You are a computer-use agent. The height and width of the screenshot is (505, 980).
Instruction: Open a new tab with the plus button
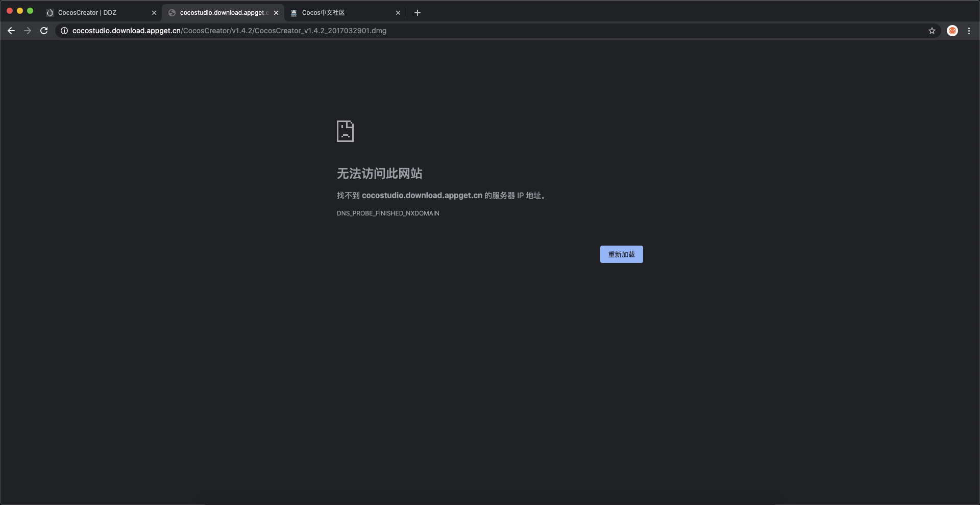point(418,13)
